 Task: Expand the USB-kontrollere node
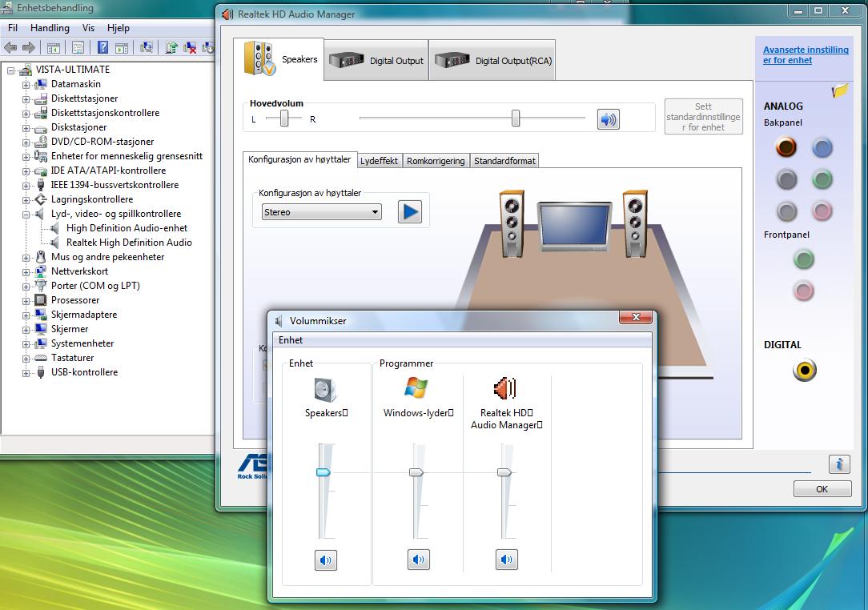click(26, 372)
